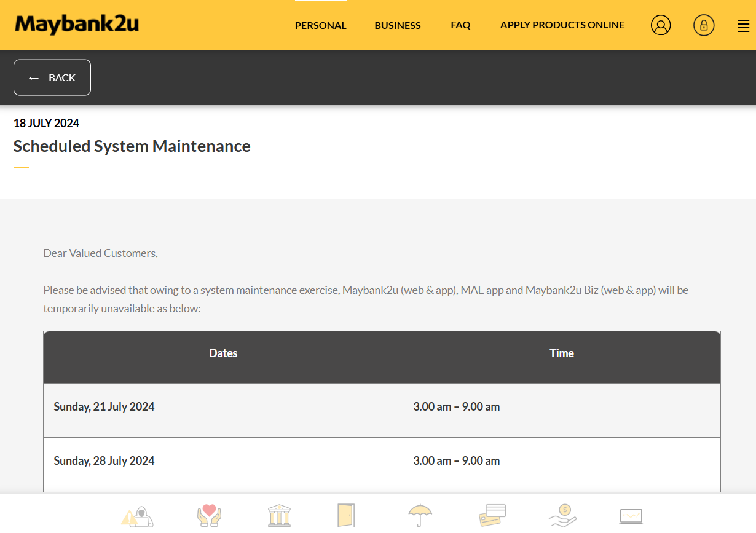Go to the FAQ page
The height and width of the screenshot is (533, 756).
coord(460,25)
